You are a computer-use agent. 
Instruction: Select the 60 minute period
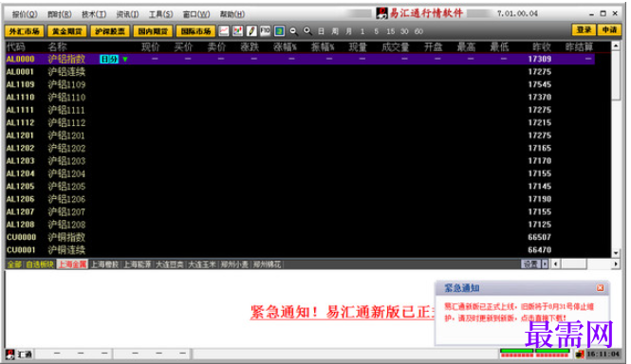tap(418, 31)
